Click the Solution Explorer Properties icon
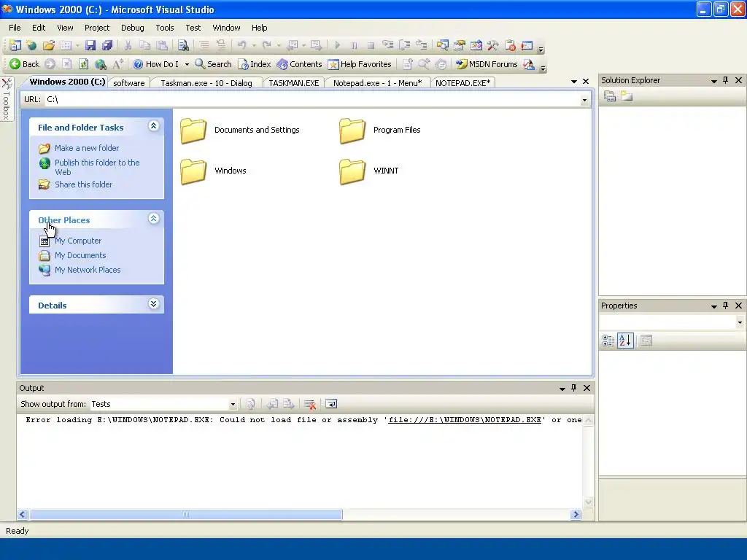This screenshot has height=560, width=747. point(610,96)
